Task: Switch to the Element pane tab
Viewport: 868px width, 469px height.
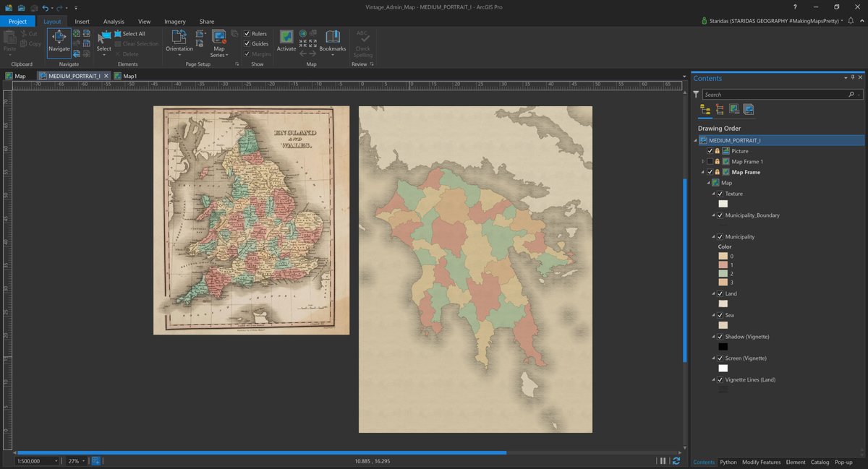Action: click(x=796, y=462)
